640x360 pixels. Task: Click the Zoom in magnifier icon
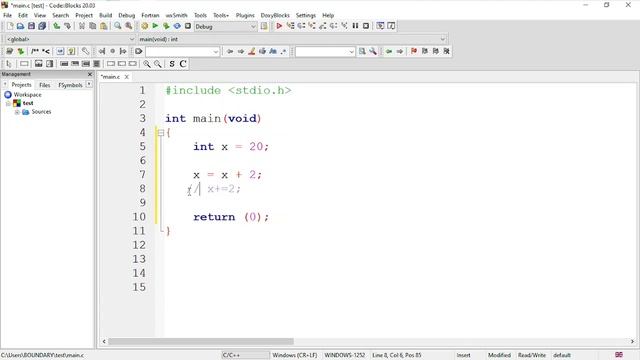147,64
